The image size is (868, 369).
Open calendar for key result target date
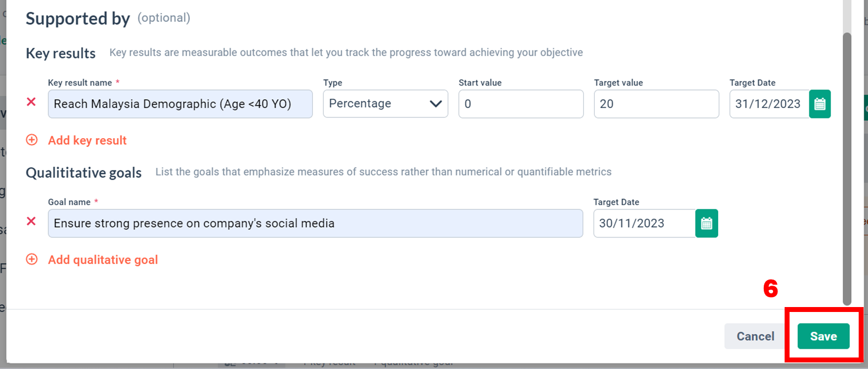(x=820, y=104)
